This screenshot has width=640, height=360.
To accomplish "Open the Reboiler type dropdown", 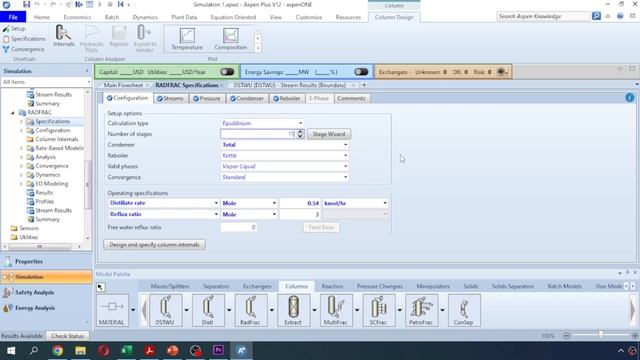I will [345, 156].
